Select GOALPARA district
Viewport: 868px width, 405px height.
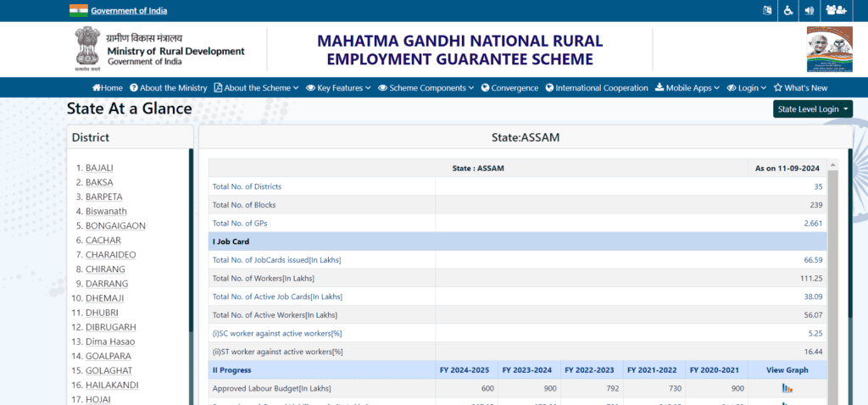(x=108, y=356)
